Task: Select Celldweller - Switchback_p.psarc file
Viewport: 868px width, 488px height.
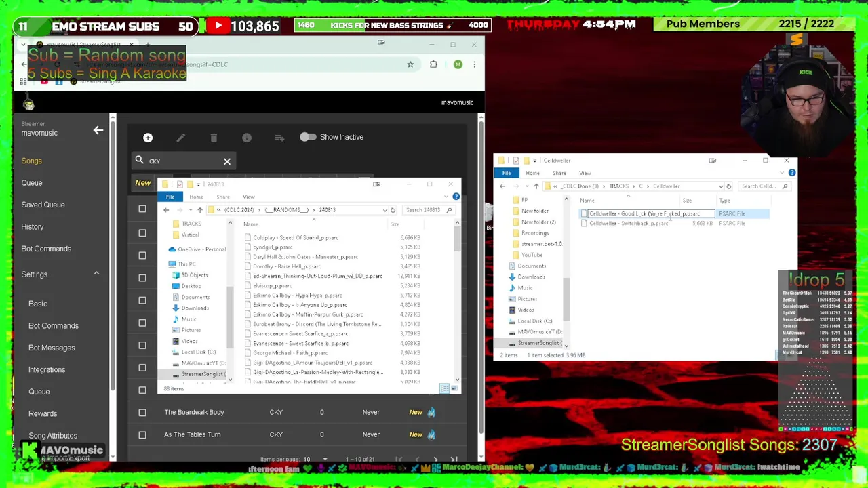Action: [628, 224]
